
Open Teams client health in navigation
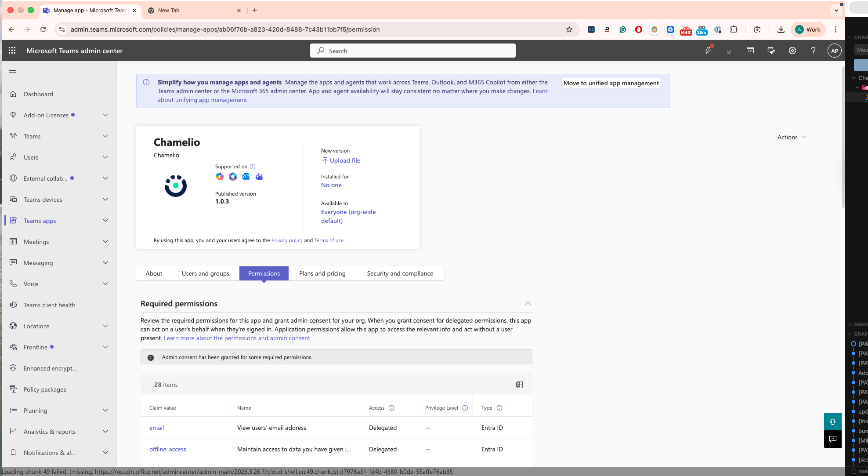coord(49,305)
